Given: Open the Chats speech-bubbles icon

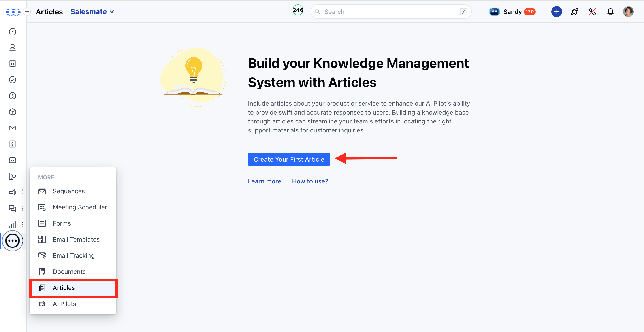Looking at the screenshot, I should [x=13, y=208].
